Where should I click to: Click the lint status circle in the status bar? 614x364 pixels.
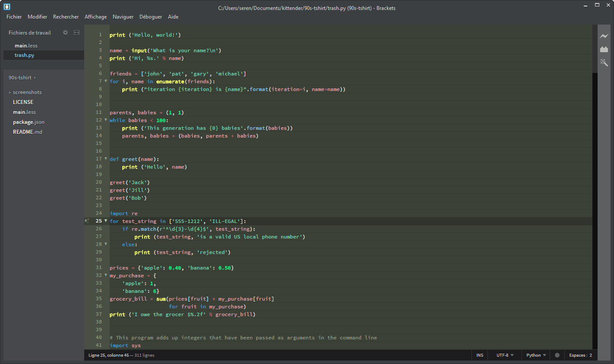tap(557, 355)
